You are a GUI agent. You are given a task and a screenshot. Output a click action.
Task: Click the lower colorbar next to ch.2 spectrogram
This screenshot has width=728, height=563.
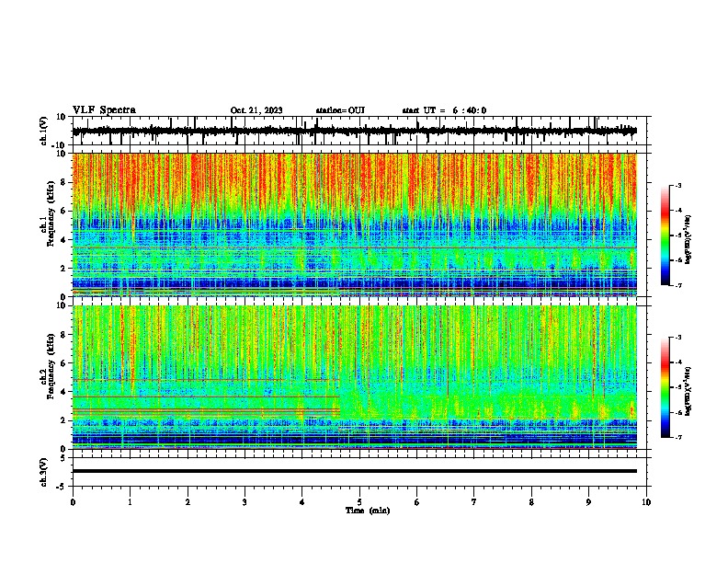(x=665, y=387)
